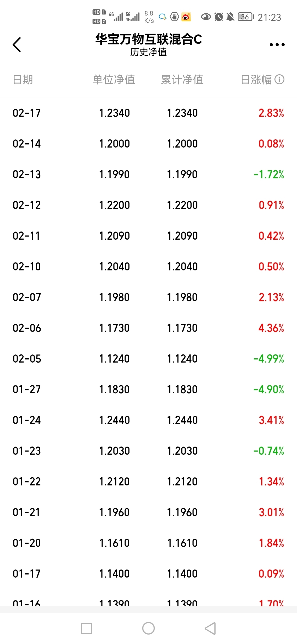Select the 单位净值 column header
The width and height of the screenshot is (297, 644).
click(114, 80)
